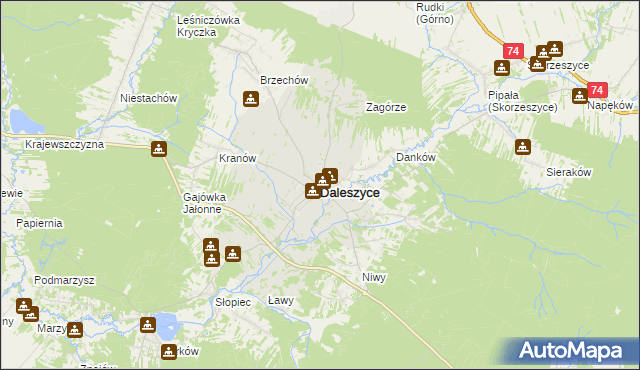Select the POI icon left of Daleszyce label
The image size is (640, 370).
coord(313,191)
